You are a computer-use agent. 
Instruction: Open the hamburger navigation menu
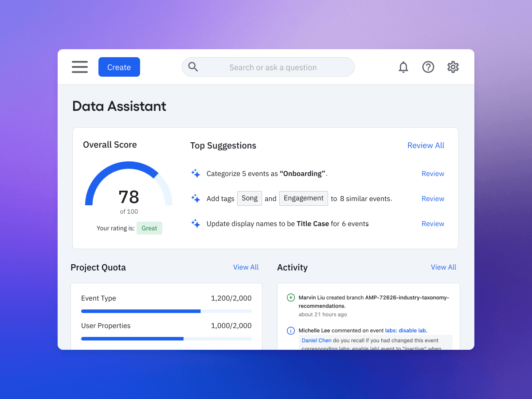[80, 67]
